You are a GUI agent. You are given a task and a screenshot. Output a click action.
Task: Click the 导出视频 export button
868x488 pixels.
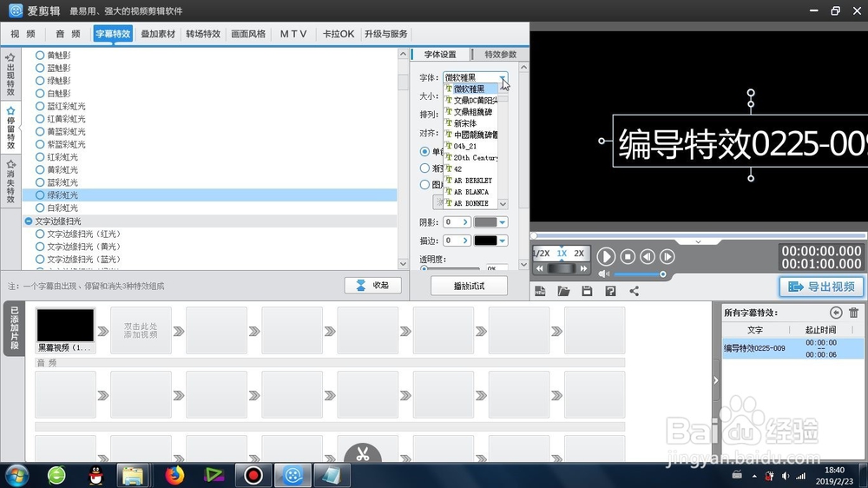[x=821, y=287]
